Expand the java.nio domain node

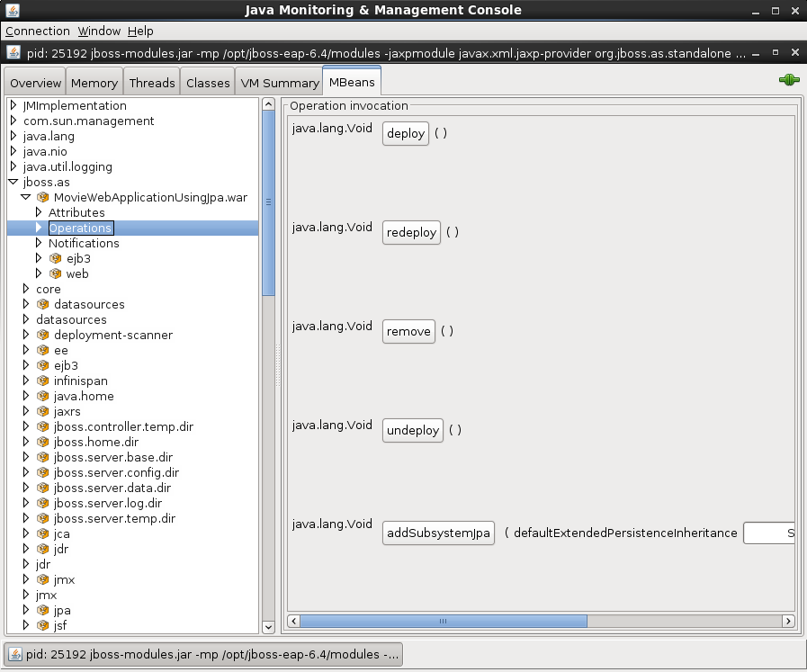[13, 151]
